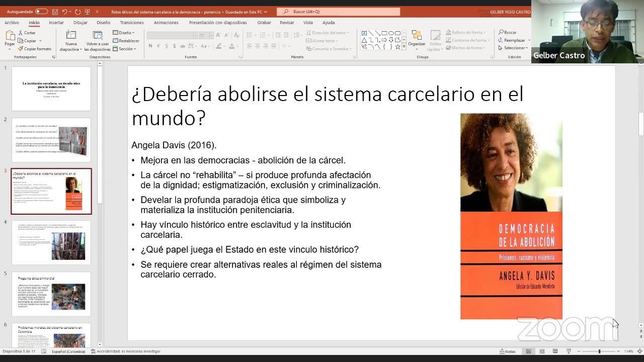The width and height of the screenshot is (644, 362).
Task: Switch to the Grabar tab
Action: (264, 23)
